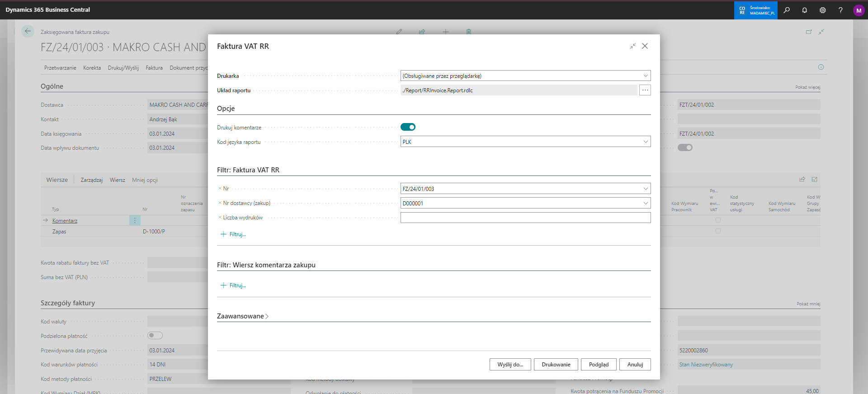Go back with arrow button
868x394 pixels.
(x=28, y=31)
